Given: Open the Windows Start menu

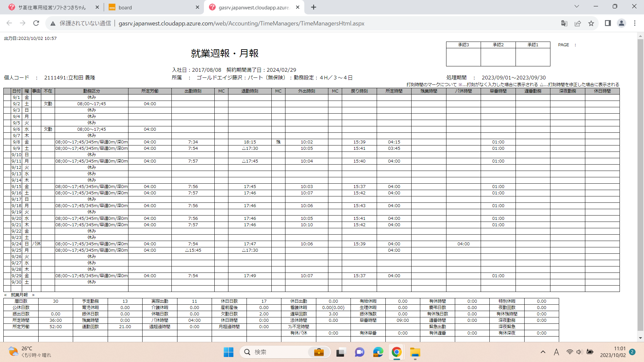Looking at the screenshot, I should [x=228, y=352].
